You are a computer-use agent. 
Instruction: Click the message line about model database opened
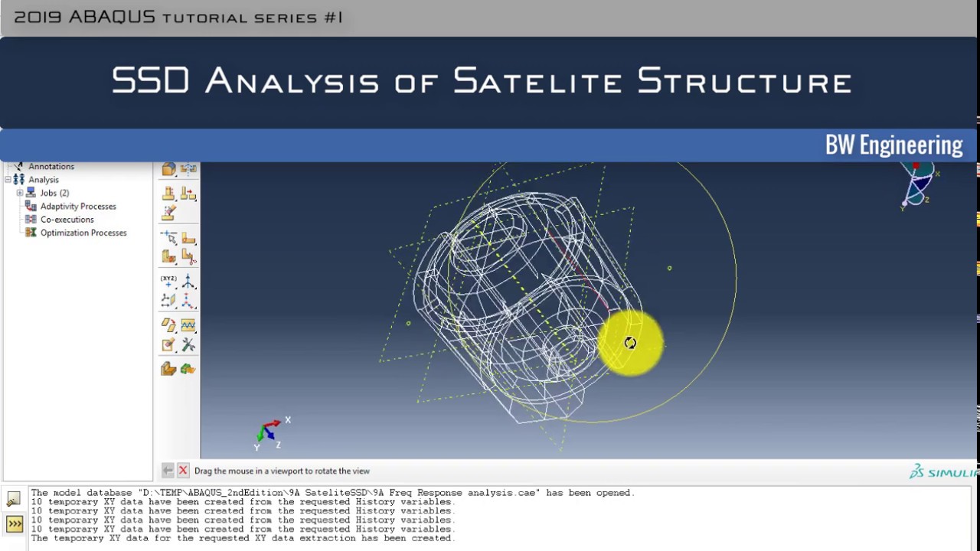pyautogui.click(x=333, y=493)
